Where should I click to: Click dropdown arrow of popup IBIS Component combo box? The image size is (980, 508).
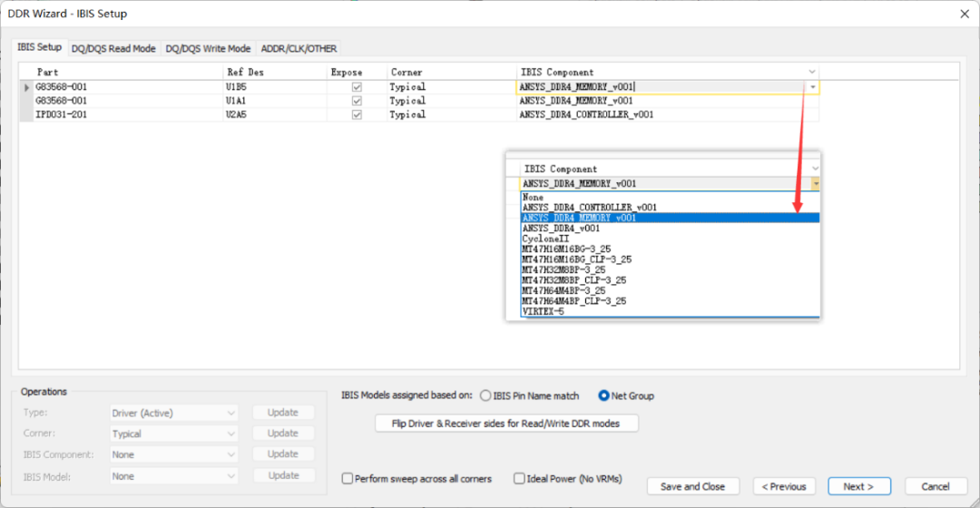tap(816, 184)
